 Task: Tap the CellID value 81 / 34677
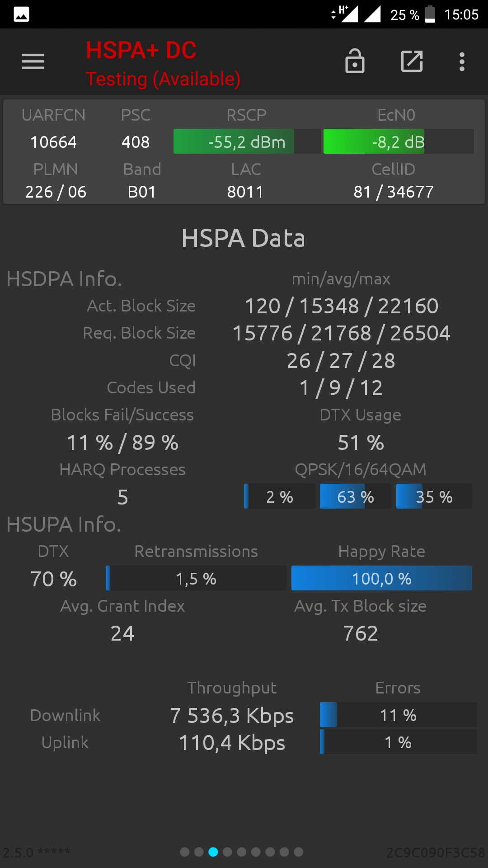click(394, 192)
